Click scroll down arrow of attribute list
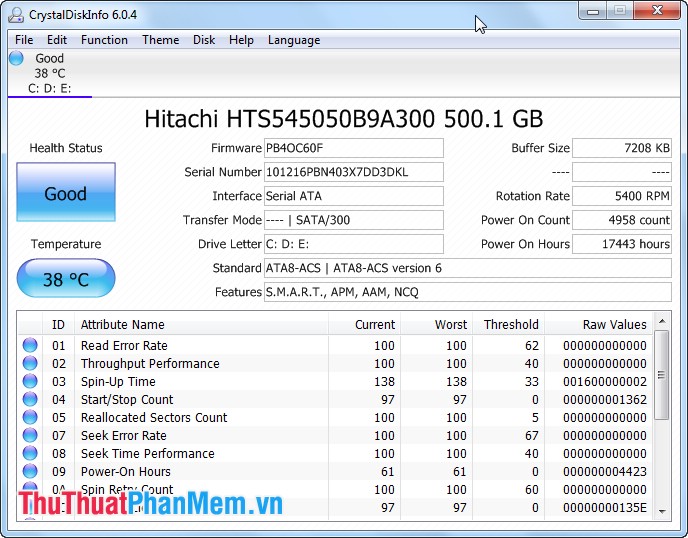Image resolution: width=688 pixels, height=538 pixels. (x=662, y=512)
